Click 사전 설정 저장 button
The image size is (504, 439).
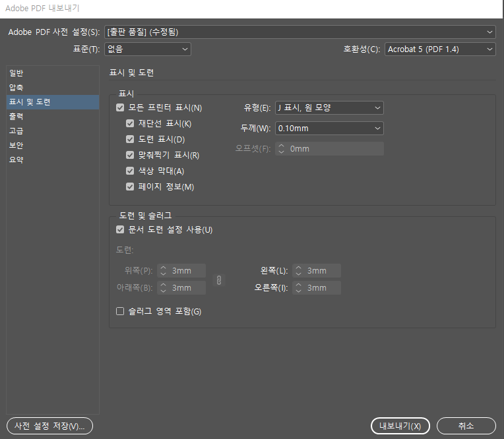[49, 426]
